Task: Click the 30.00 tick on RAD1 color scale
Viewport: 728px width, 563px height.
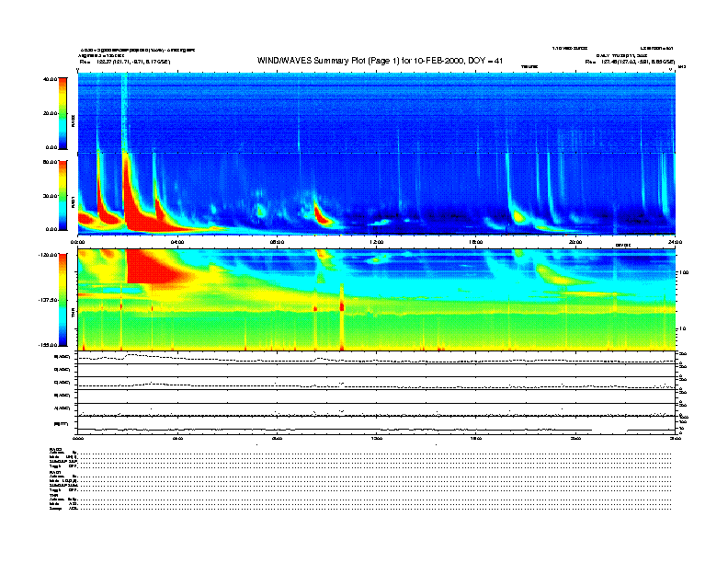Action: 50,196
